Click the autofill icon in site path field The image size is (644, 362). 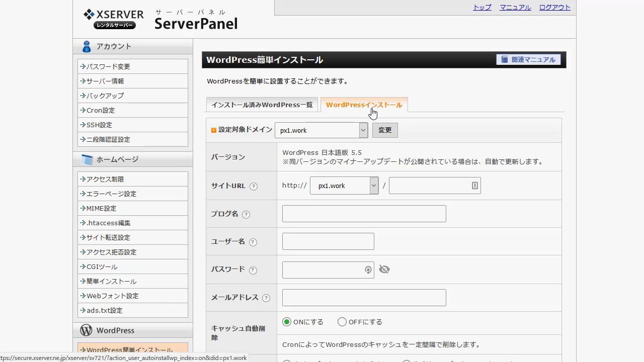(474, 186)
